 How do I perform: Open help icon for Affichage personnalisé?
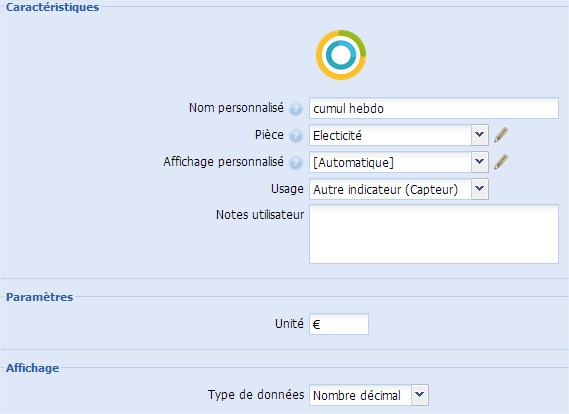point(296,163)
